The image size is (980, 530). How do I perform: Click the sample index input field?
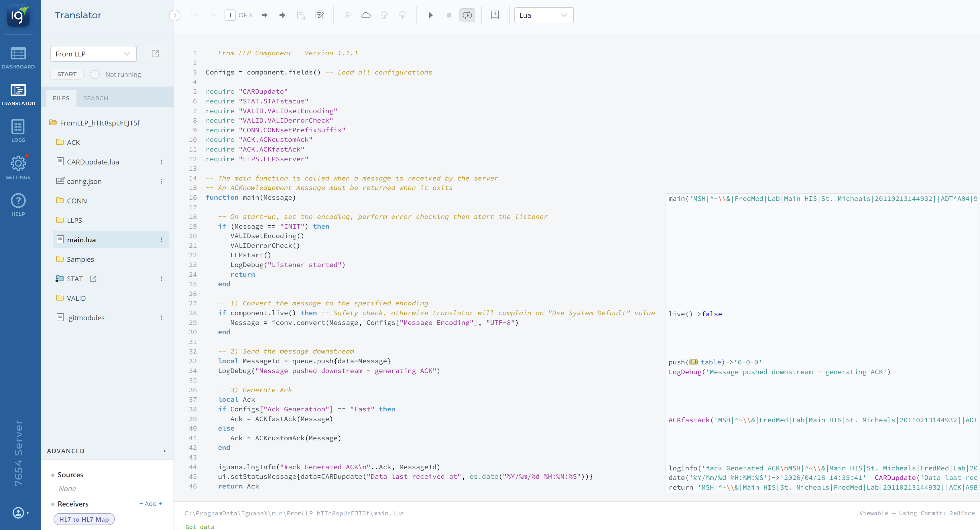[230, 15]
